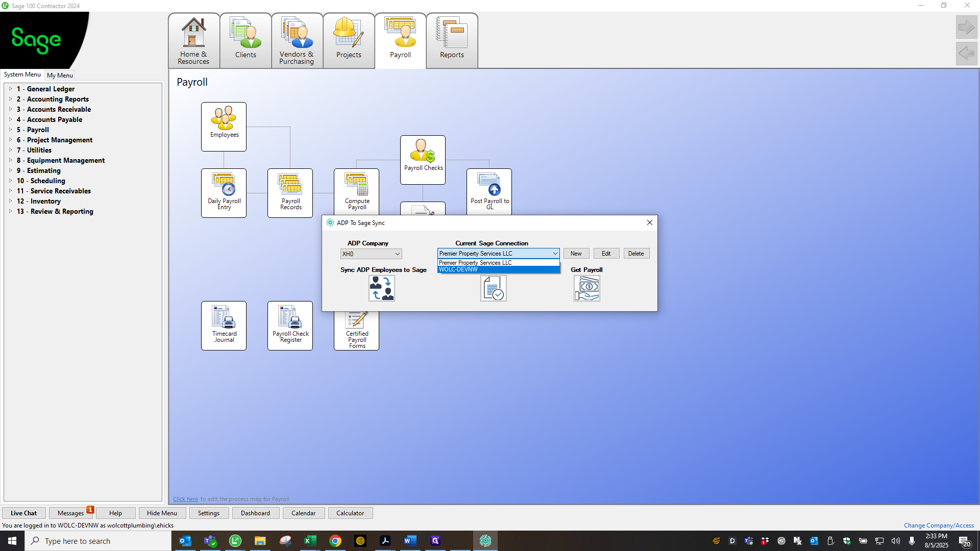Click the New connection button
The width and height of the screenshot is (980, 551).
[576, 254]
